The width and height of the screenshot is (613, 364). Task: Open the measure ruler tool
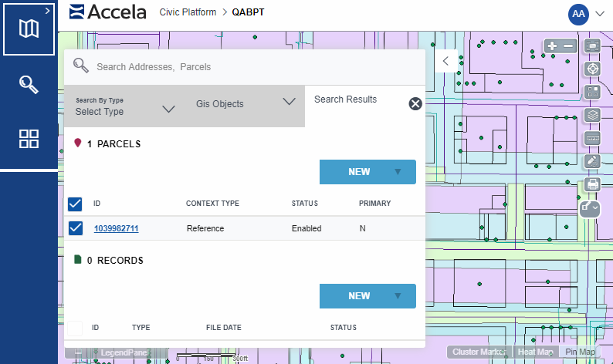[x=593, y=139]
